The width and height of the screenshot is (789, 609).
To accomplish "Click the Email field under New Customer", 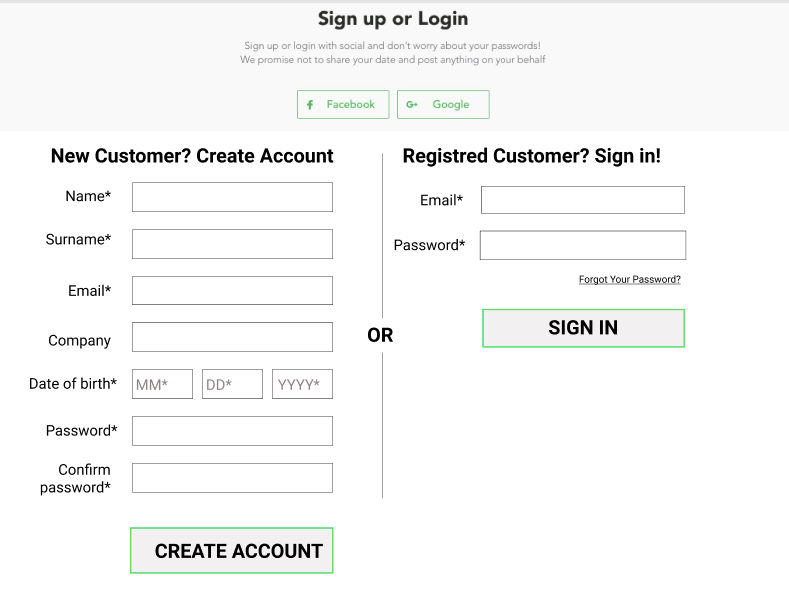I will [x=232, y=290].
